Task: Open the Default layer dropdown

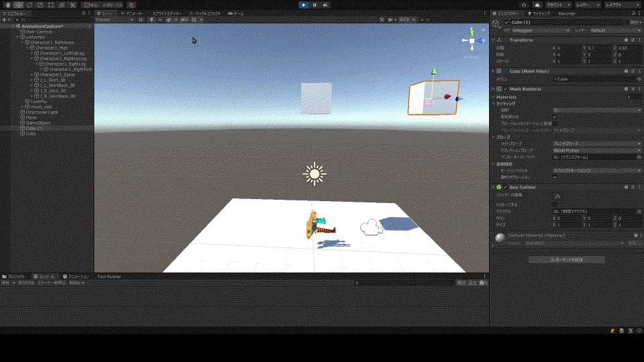Action: point(615,30)
